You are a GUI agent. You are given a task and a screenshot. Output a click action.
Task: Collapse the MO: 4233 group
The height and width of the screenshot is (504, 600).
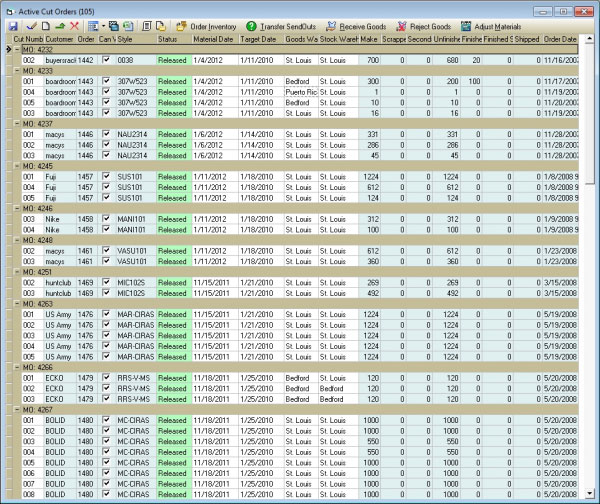pos(18,71)
